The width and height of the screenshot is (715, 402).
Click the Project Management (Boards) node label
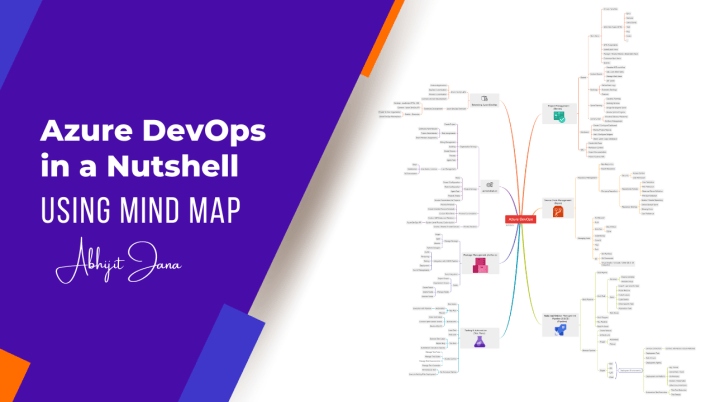pos(559,107)
